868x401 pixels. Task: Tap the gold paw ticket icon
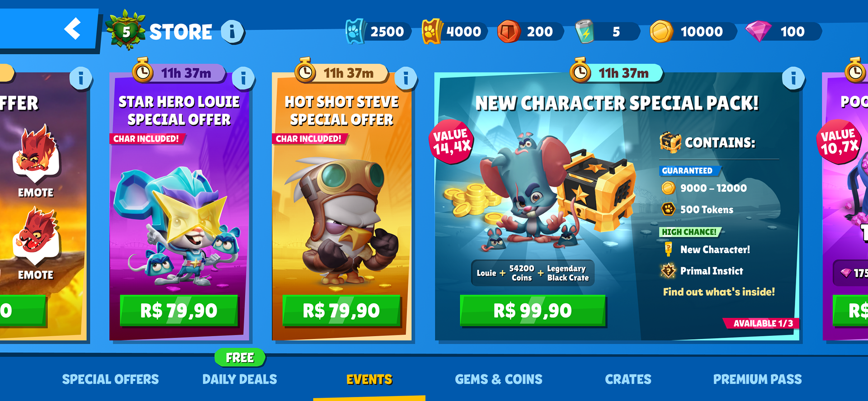tap(431, 31)
